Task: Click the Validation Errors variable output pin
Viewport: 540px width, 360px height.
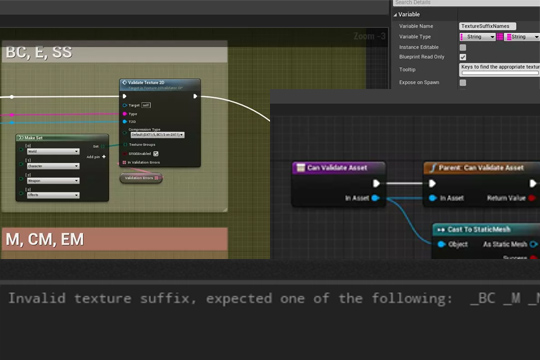Action: [x=157, y=178]
